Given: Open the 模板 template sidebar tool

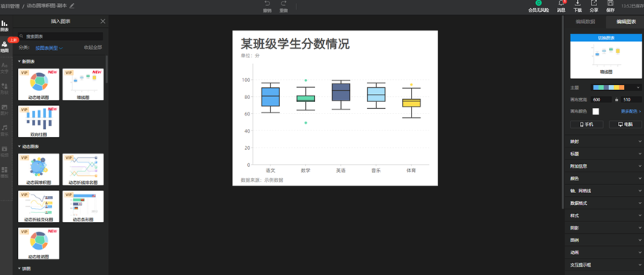Looking at the screenshot, I should 4,172.
